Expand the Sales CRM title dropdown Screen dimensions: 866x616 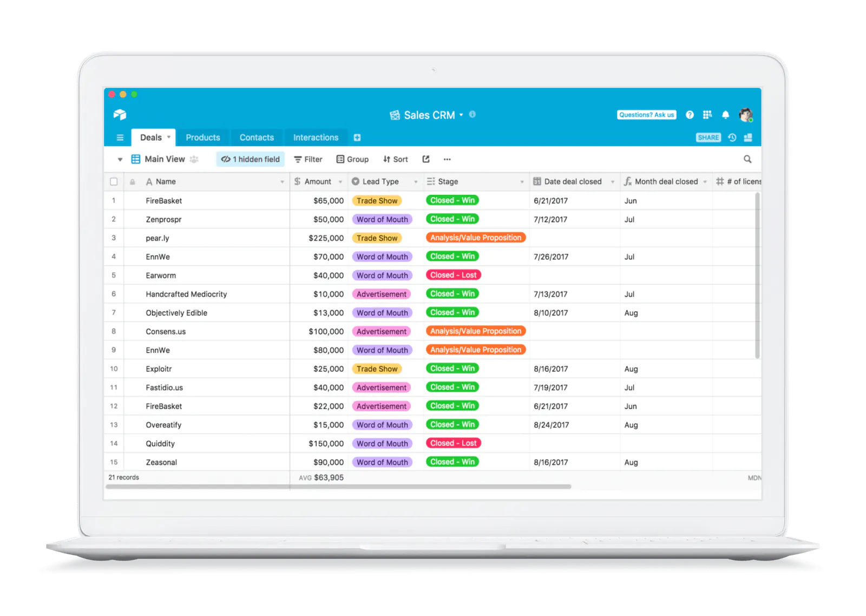click(x=461, y=115)
